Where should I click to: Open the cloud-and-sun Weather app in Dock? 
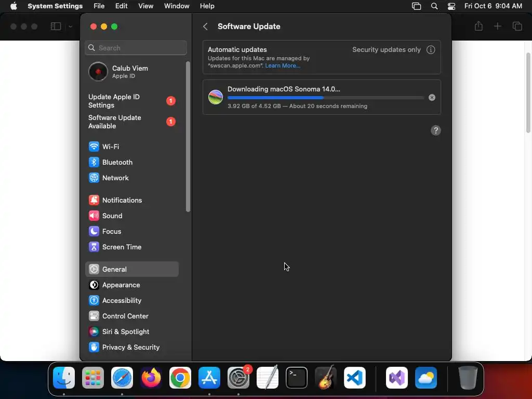[x=426, y=378]
